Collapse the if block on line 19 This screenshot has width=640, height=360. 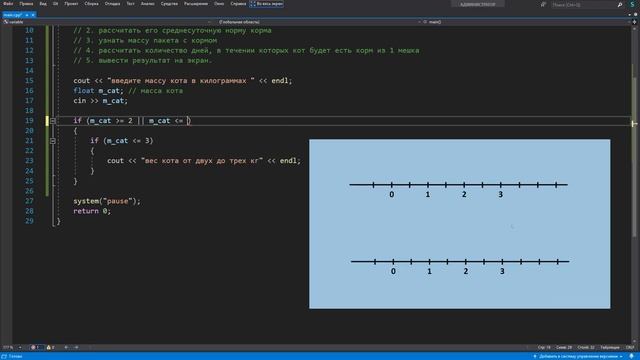53,121
